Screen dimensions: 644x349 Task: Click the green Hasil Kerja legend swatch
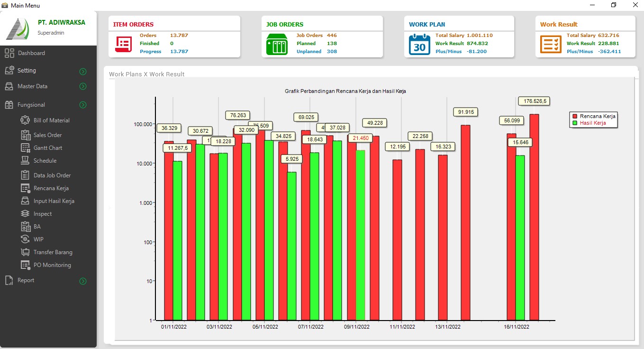click(575, 123)
